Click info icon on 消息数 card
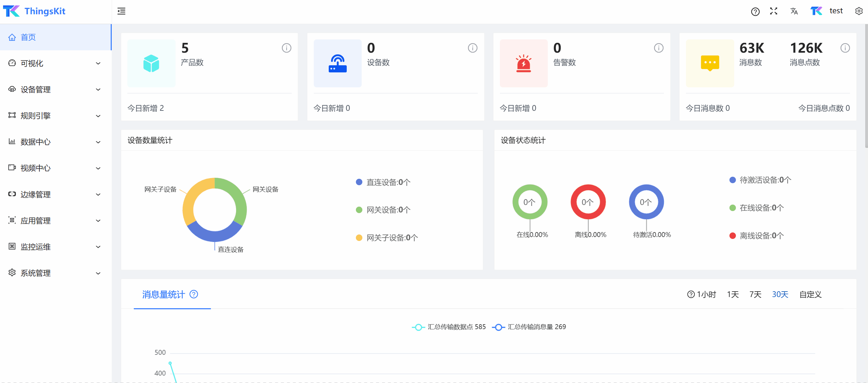Image resolution: width=868 pixels, height=383 pixels. click(845, 48)
